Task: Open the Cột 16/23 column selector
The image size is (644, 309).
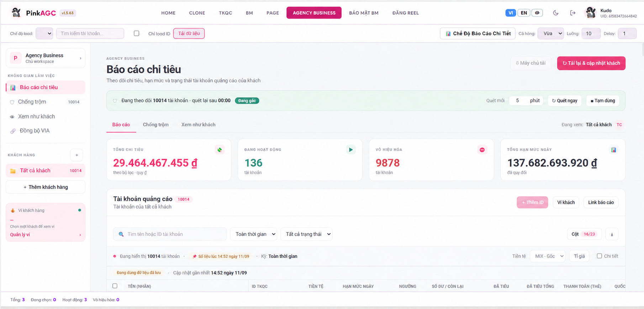Action: (x=584, y=234)
